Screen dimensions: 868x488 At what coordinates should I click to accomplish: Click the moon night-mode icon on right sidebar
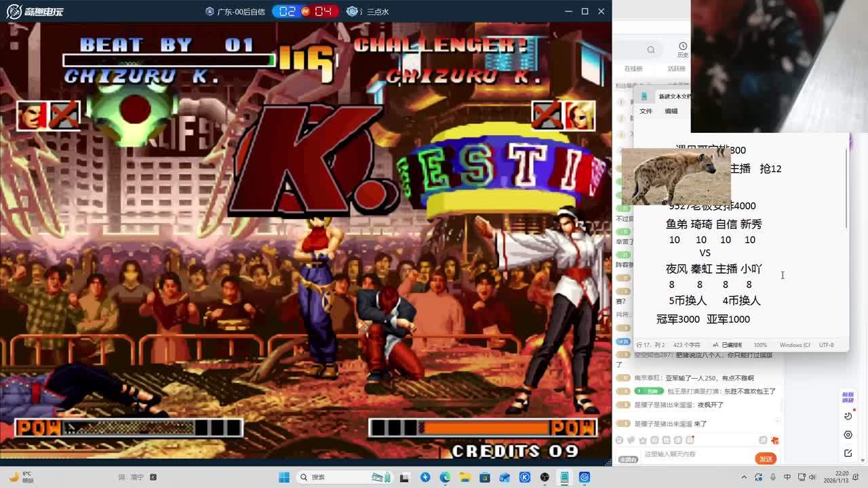pyautogui.click(x=848, y=416)
